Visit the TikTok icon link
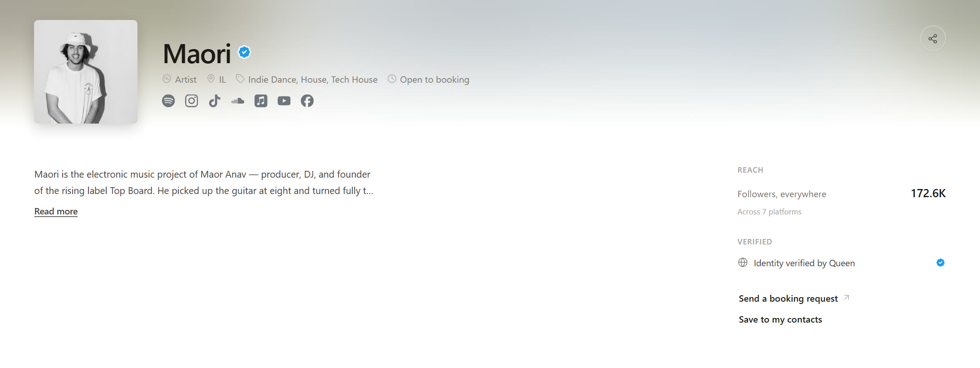 point(215,101)
